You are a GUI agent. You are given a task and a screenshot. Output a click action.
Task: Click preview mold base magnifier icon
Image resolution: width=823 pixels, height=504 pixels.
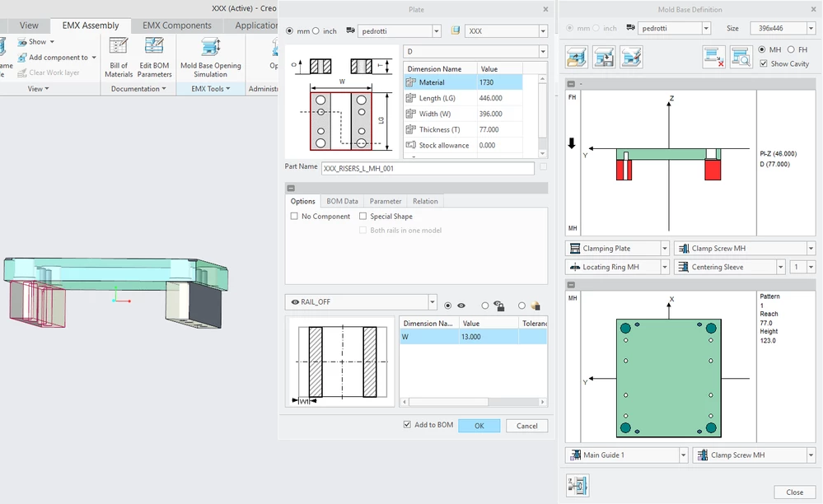coord(741,57)
